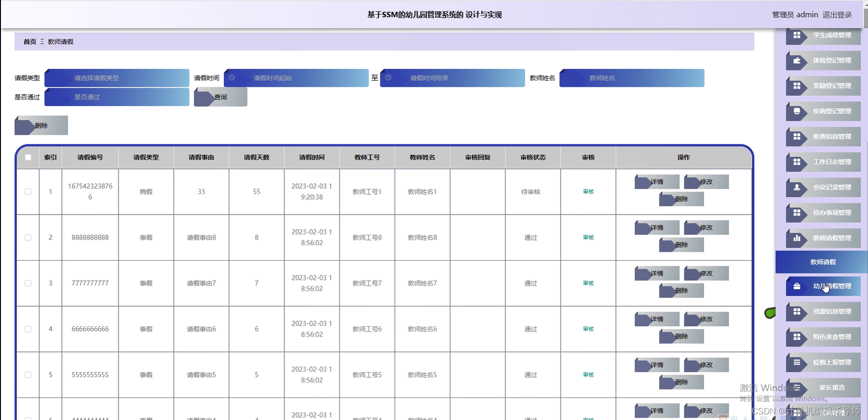Check the checkbox for row 2 (8888888888)
The image size is (868, 420).
[28, 238]
